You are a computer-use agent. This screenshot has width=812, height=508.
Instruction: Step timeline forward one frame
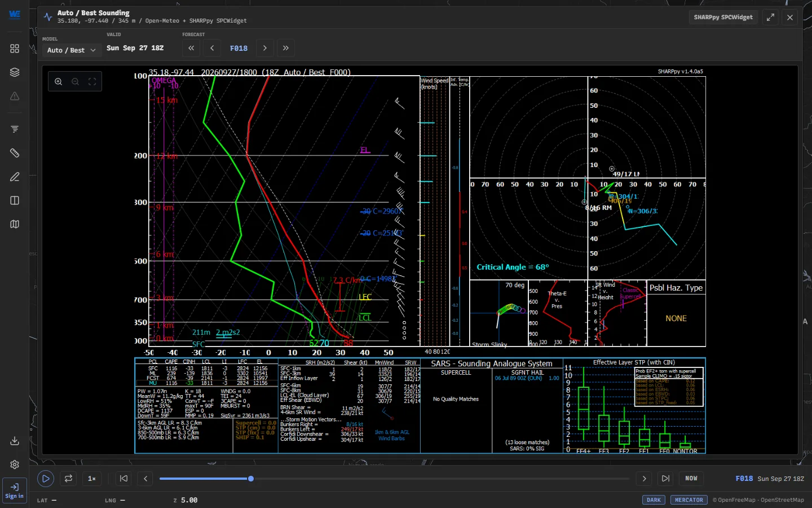[644, 479]
